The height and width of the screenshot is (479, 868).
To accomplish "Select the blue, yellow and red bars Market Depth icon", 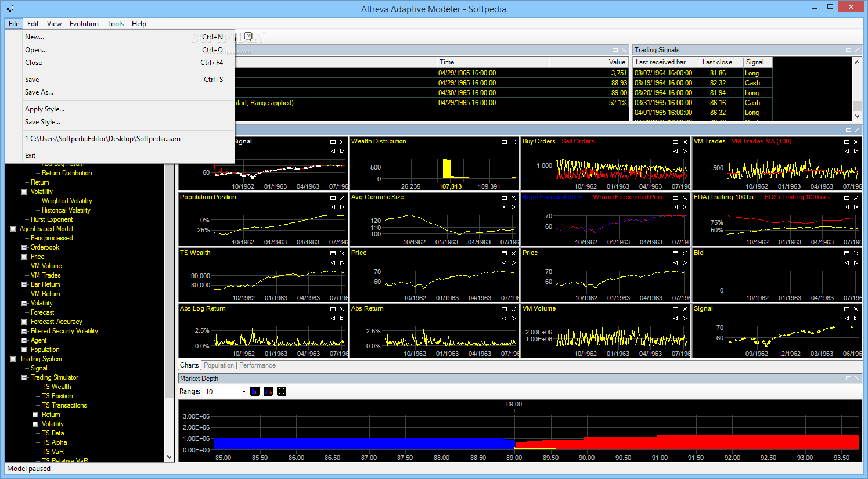I will [x=268, y=391].
